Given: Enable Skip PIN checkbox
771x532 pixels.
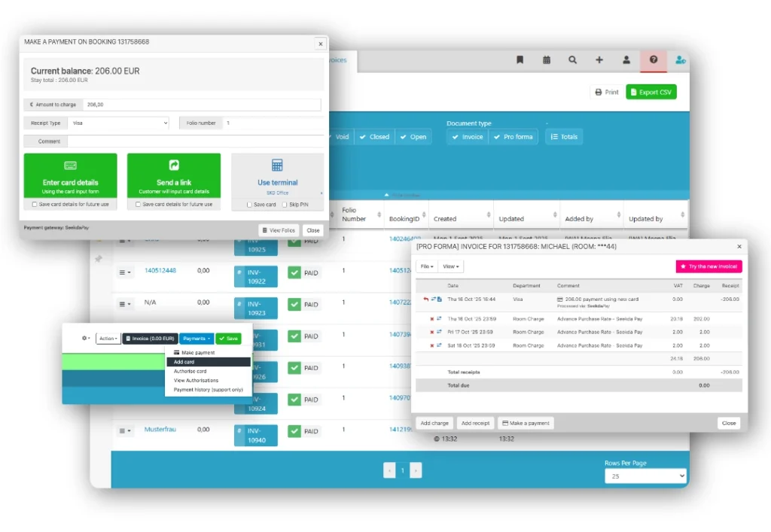Looking at the screenshot, I should click(284, 205).
